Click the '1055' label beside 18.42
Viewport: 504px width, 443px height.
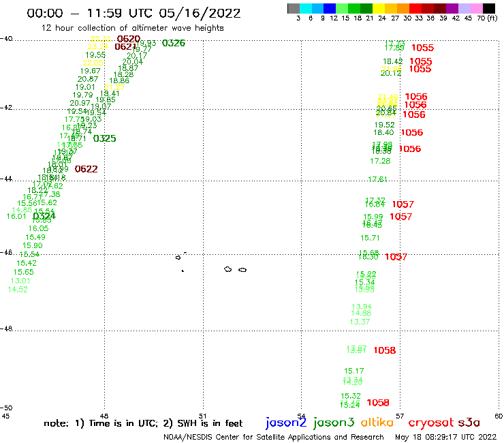pyautogui.click(x=421, y=61)
